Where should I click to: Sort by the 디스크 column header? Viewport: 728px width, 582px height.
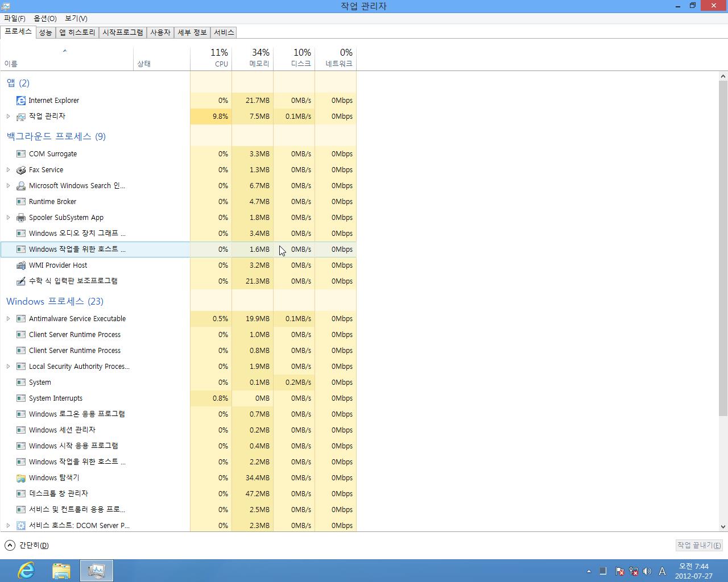[x=294, y=58]
